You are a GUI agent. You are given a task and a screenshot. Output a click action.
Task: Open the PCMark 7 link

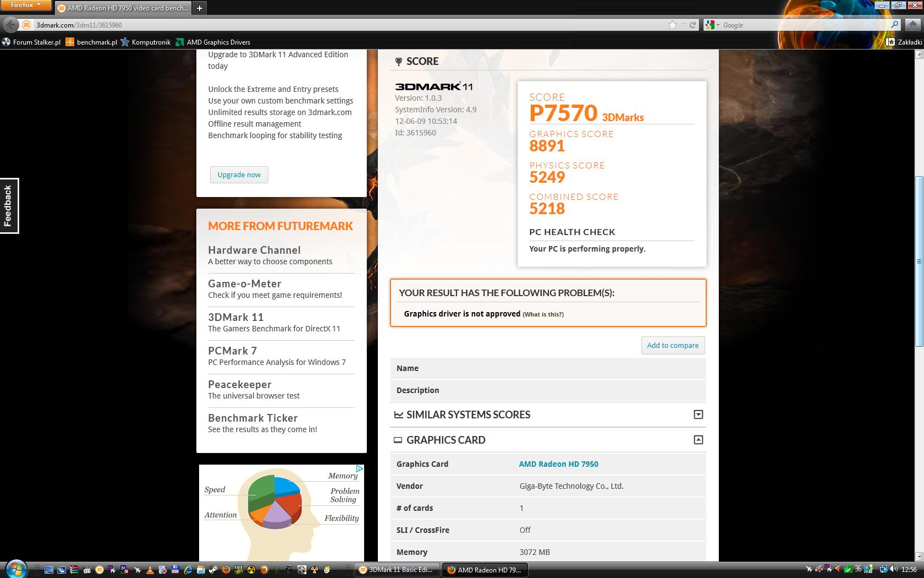coord(233,351)
